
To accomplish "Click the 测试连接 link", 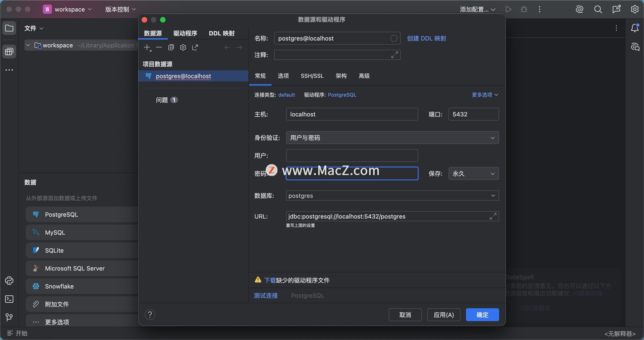I will [266, 296].
